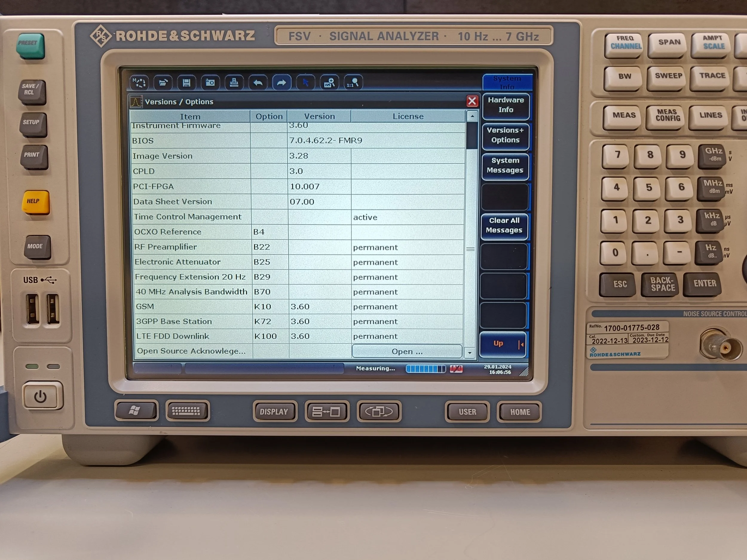Close the Versions / Options dialog

point(472,101)
